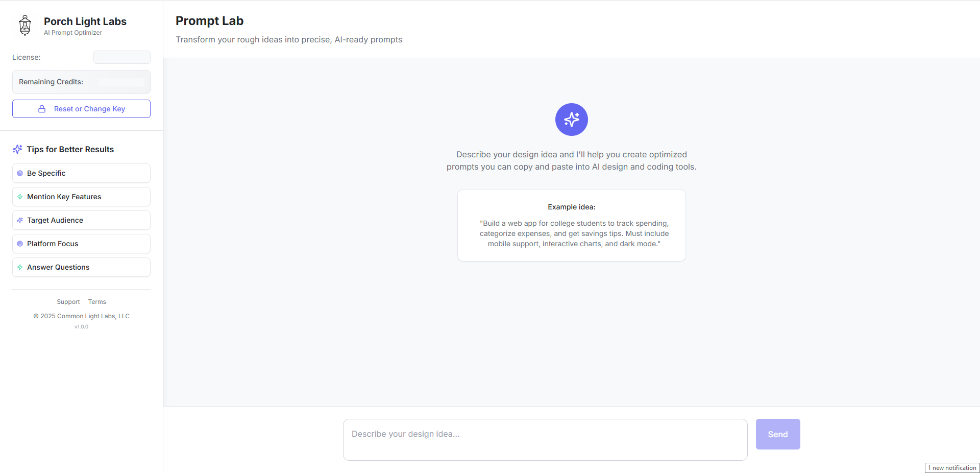Expand the Mention Key Features tip
This screenshot has height=473, width=980.
(81, 197)
